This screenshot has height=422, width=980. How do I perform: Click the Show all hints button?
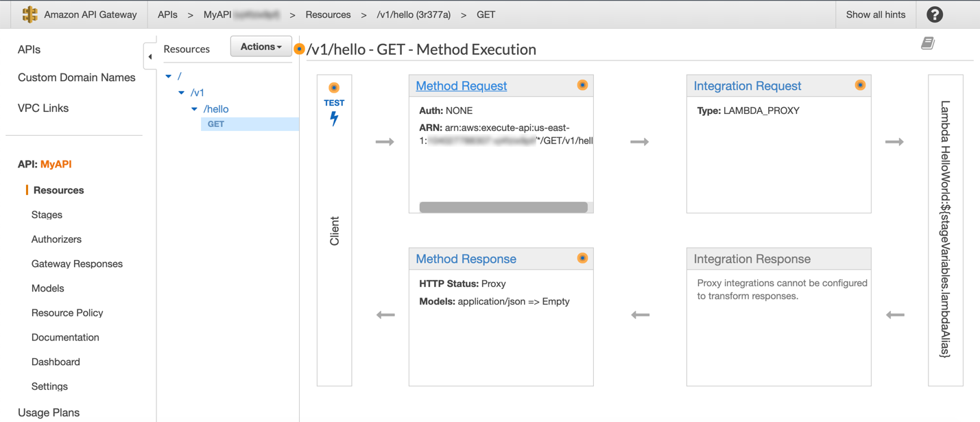tap(875, 14)
